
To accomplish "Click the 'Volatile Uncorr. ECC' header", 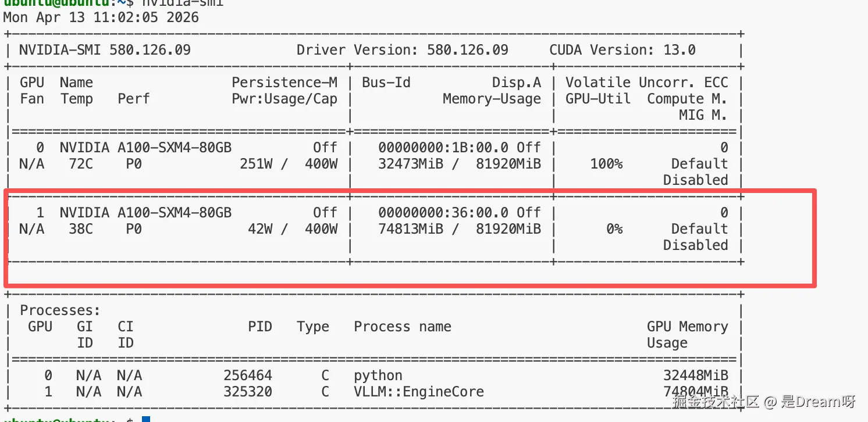I will (647, 83).
